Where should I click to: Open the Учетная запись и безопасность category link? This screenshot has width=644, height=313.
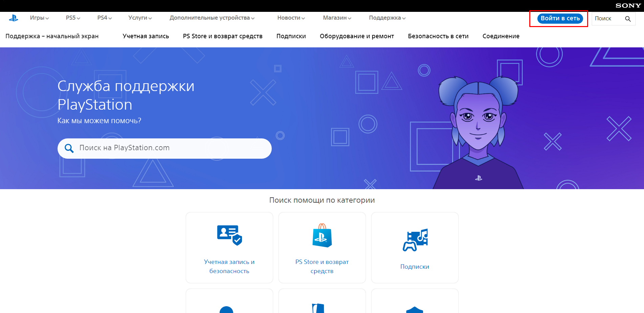[229, 266]
